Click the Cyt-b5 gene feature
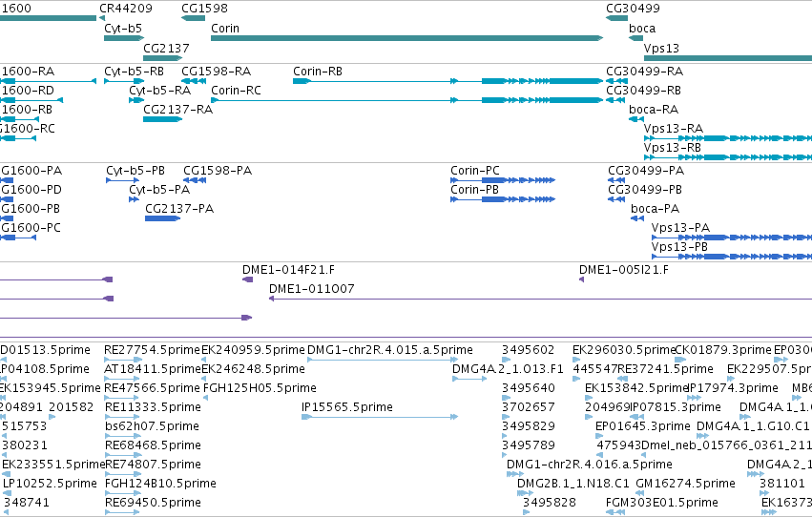This screenshot has height=517, width=812. [124, 38]
